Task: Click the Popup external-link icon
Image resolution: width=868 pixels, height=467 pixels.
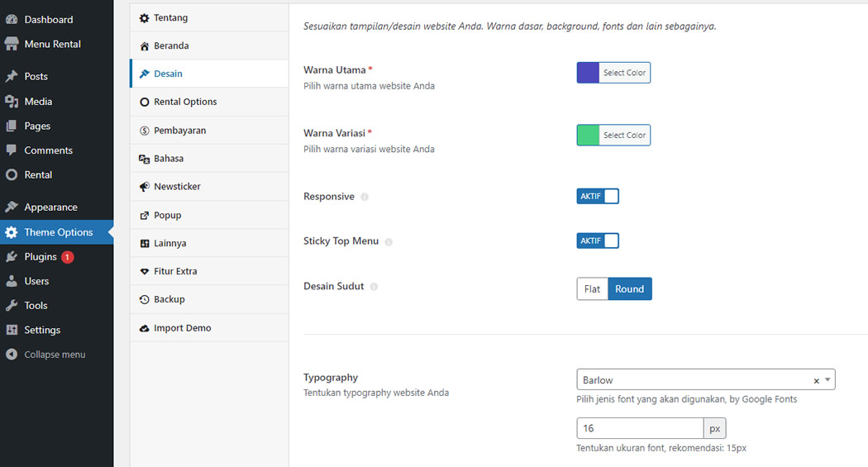Action: [145, 215]
